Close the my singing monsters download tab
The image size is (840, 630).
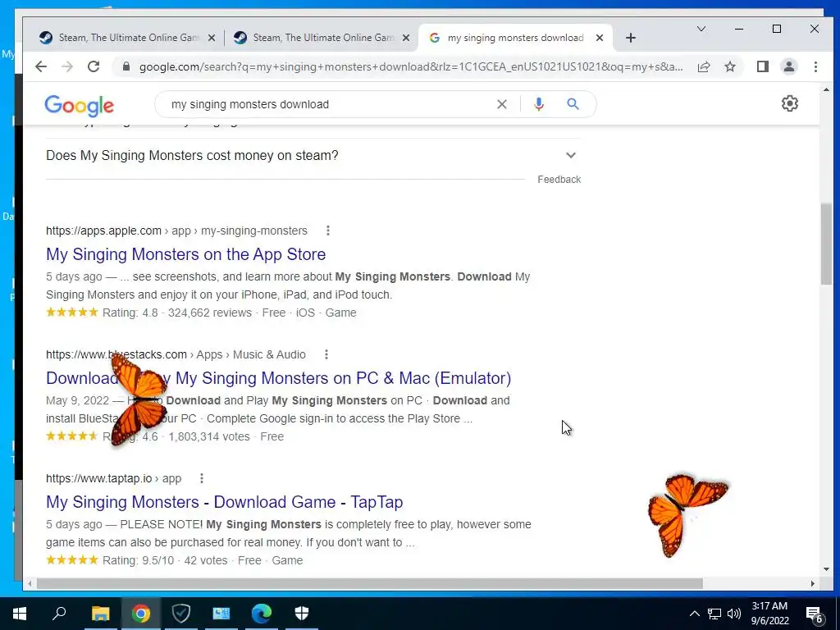coord(600,38)
